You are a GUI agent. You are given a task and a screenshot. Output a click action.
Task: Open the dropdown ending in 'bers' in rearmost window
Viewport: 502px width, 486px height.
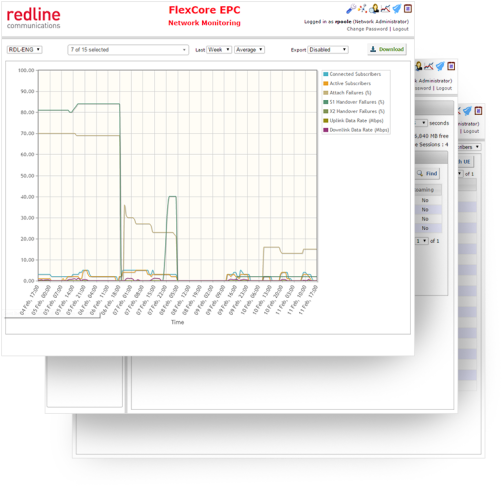coord(469,147)
